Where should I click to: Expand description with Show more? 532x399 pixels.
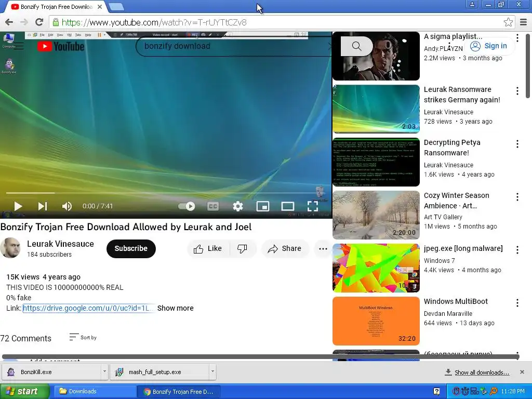176,308
